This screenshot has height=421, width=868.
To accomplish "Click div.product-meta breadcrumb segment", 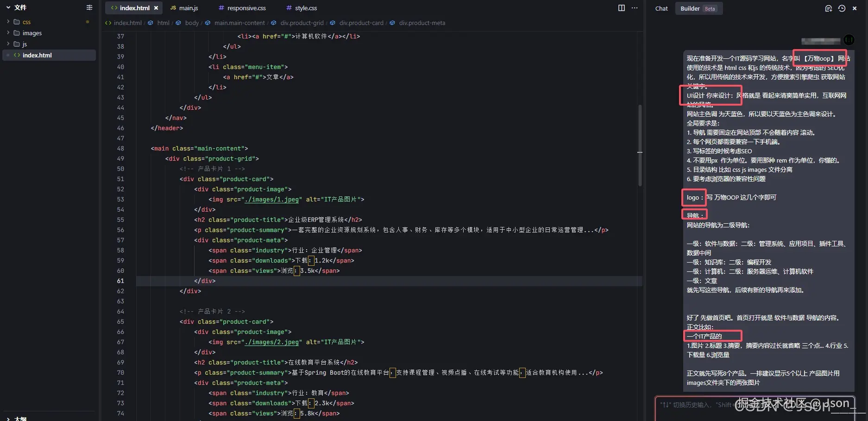I will click(422, 23).
